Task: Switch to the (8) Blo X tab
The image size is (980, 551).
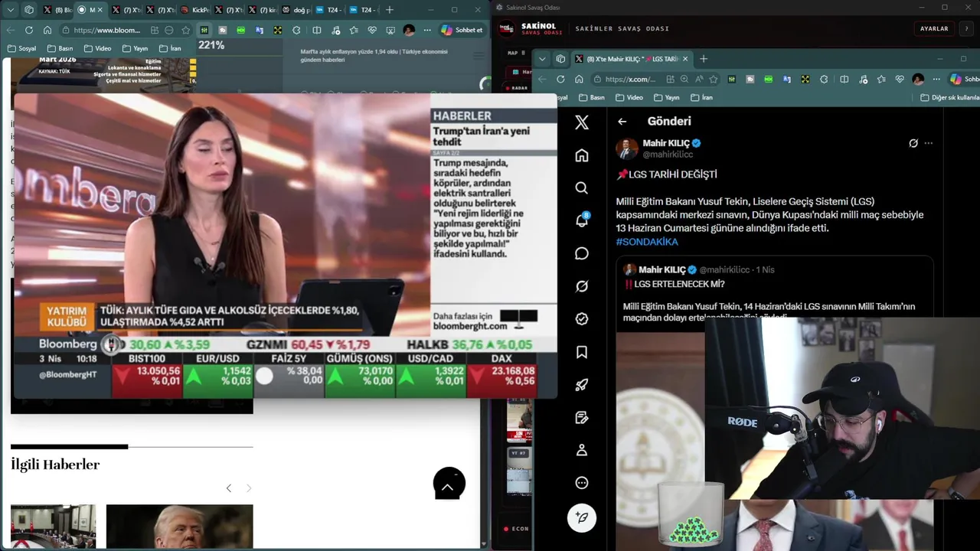Action: [x=57, y=10]
